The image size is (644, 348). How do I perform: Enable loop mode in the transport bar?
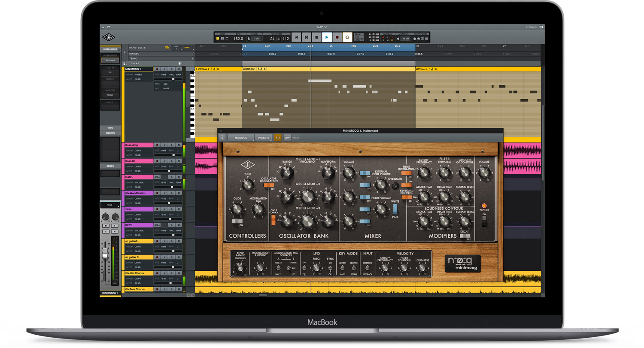(347, 38)
